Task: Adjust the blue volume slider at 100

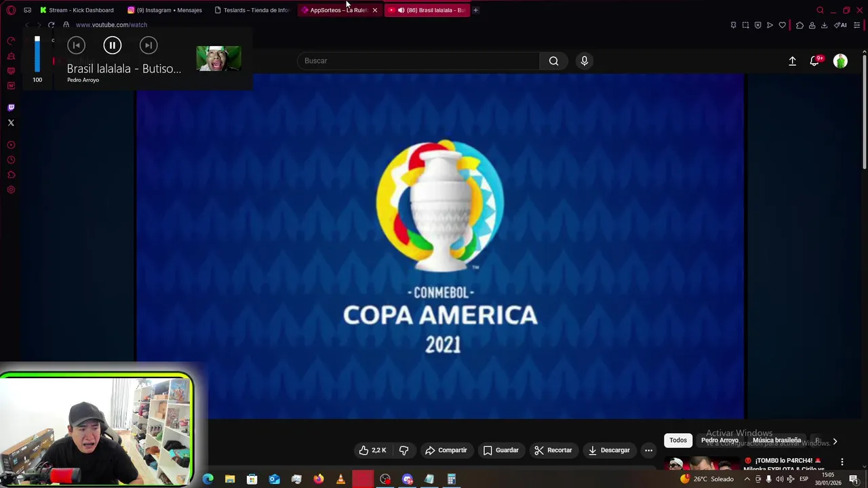Action: [37, 54]
